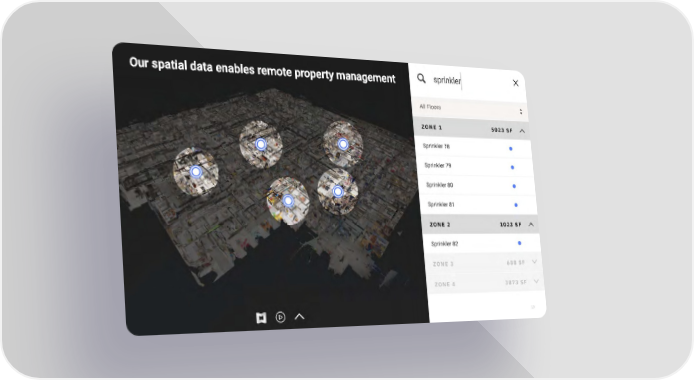
Task: Click the top-center sprinkler marker on the model
Action: [x=261, y=144]
